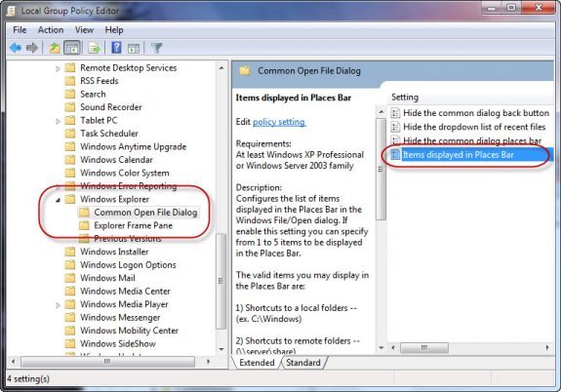561x392 pixels.
Task: Open Help via the question mark icon
Action: (x=116, y=48)
